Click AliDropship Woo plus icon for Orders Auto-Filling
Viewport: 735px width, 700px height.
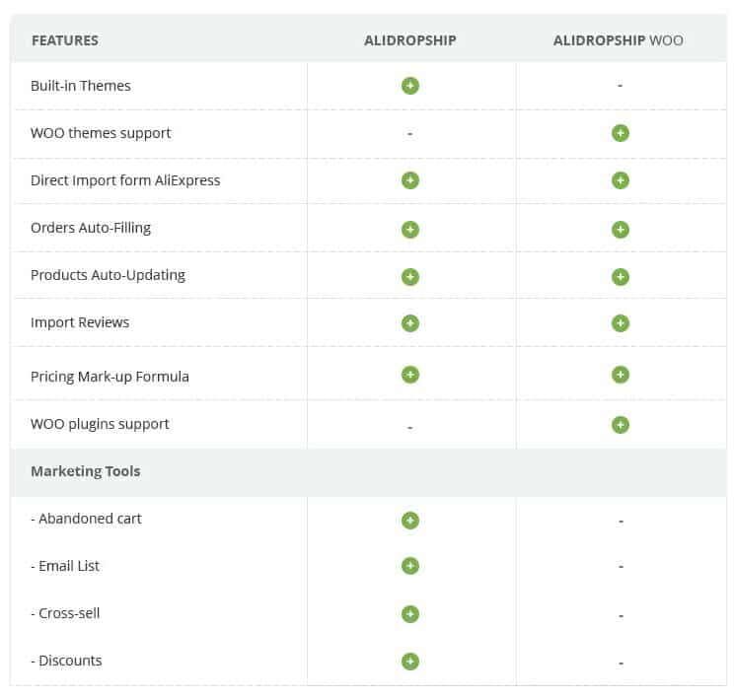pos(621,230)
